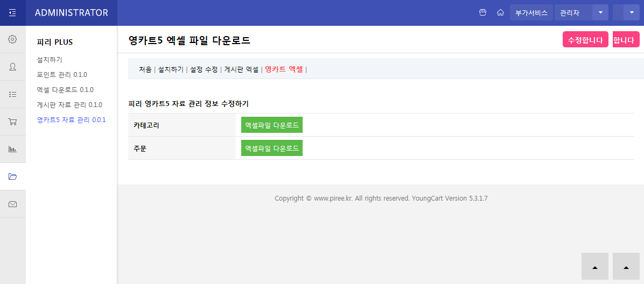Open the 부가서비스 menu in header

tap(531, 12)
